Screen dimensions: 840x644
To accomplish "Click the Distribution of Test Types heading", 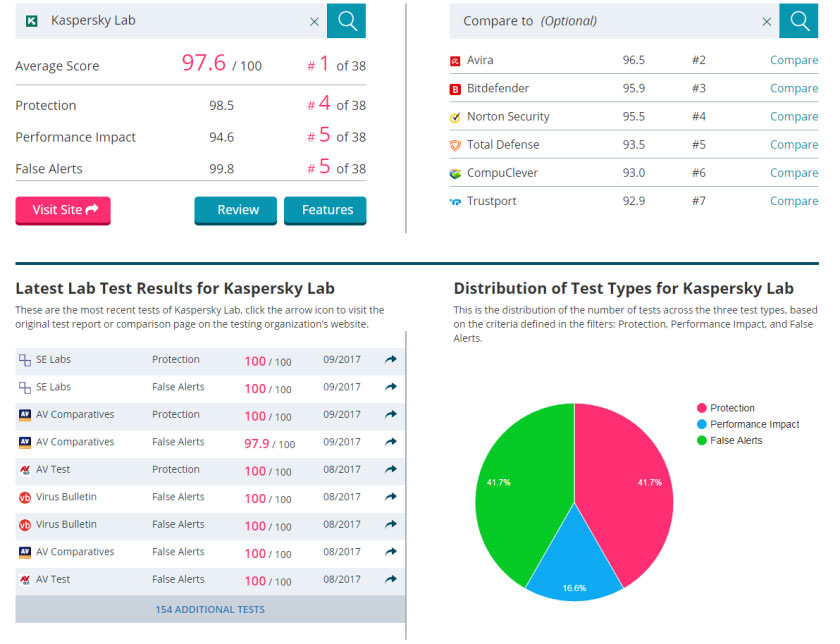I will [x=624, y=288].
